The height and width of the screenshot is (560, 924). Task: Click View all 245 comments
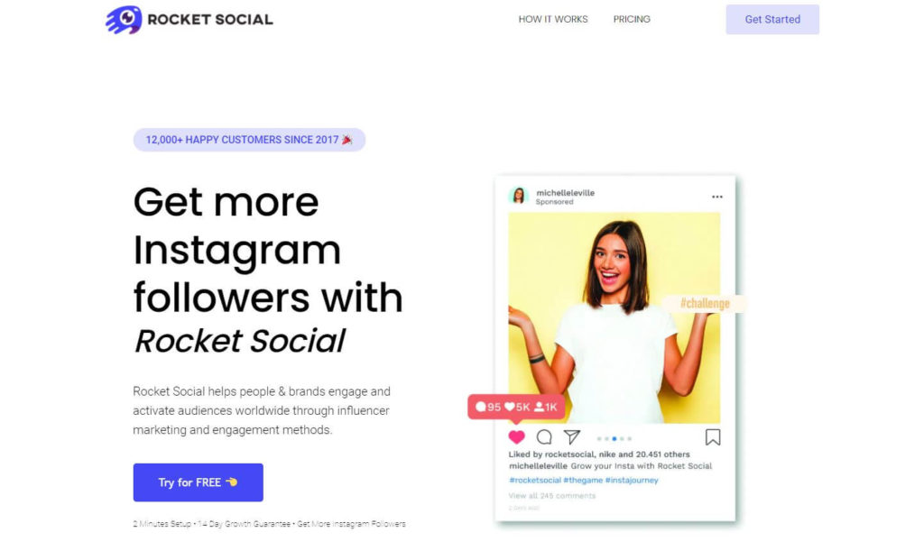coord(552,496)
